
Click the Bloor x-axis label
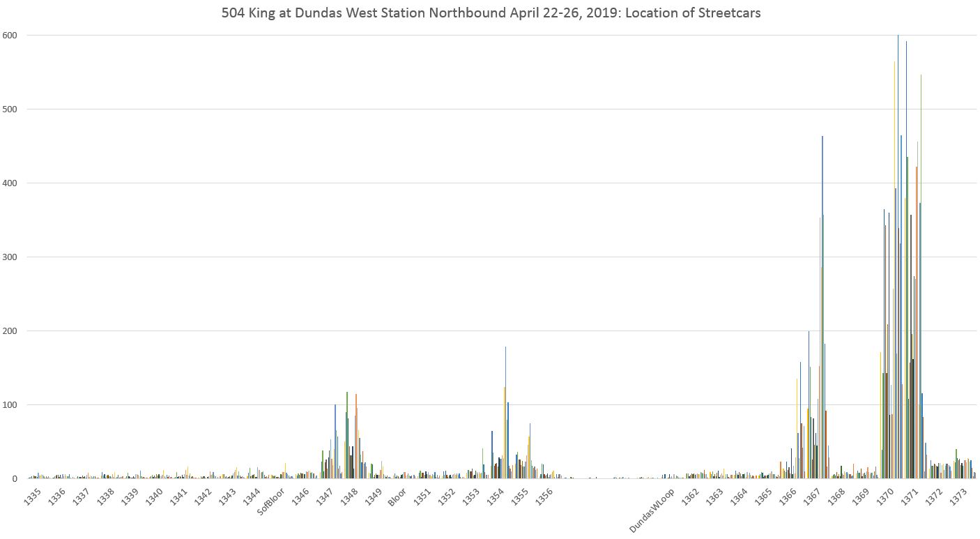point(397,498)
